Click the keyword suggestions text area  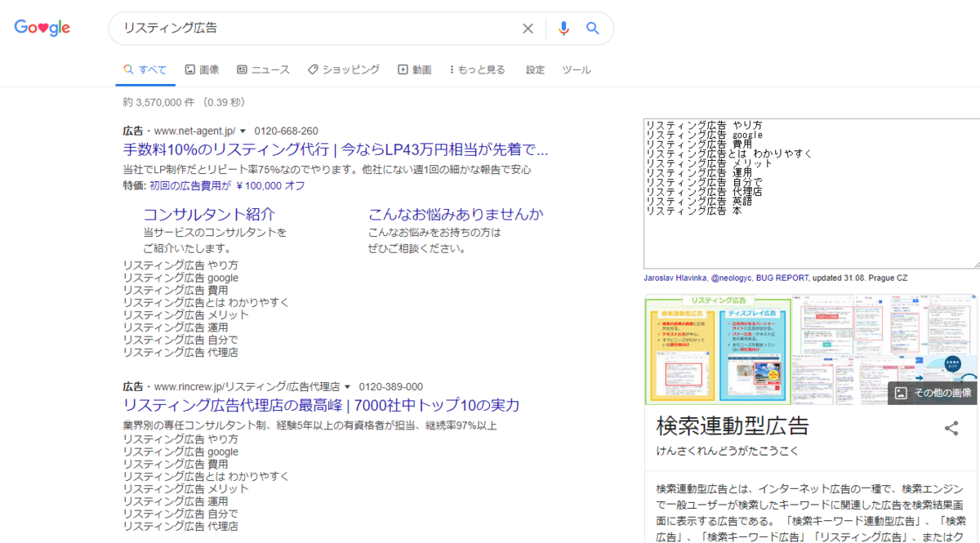pyautogui.click(x=812, y=194)
